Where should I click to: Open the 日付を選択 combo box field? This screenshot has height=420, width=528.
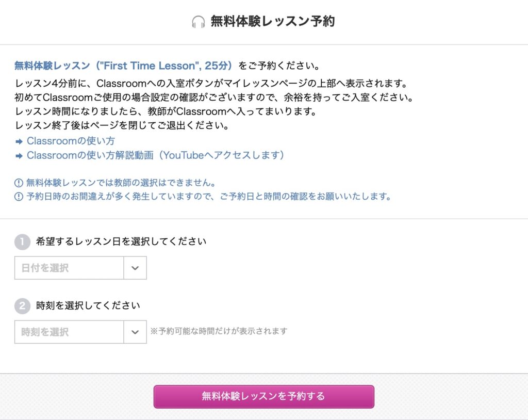80,268
